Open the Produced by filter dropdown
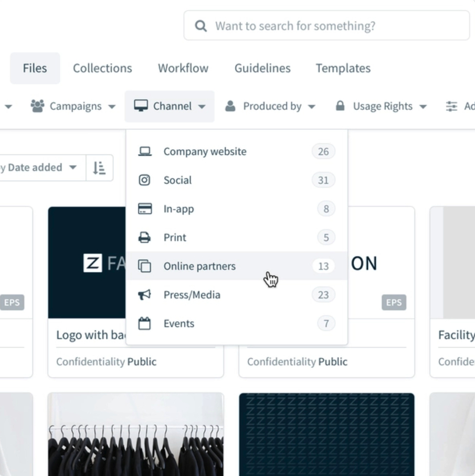 pyautogui.click(x=270, y=106)
